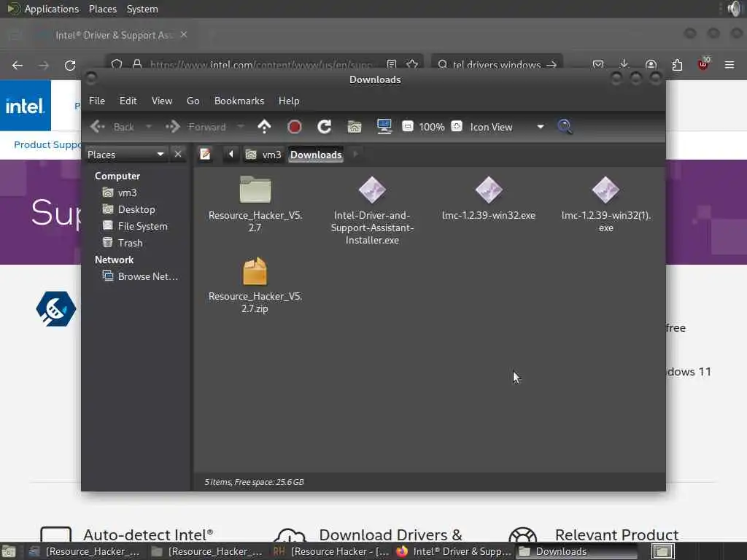
Task: Click the Firefox downloads arrow icon
Action: click(x=624, y=64)
